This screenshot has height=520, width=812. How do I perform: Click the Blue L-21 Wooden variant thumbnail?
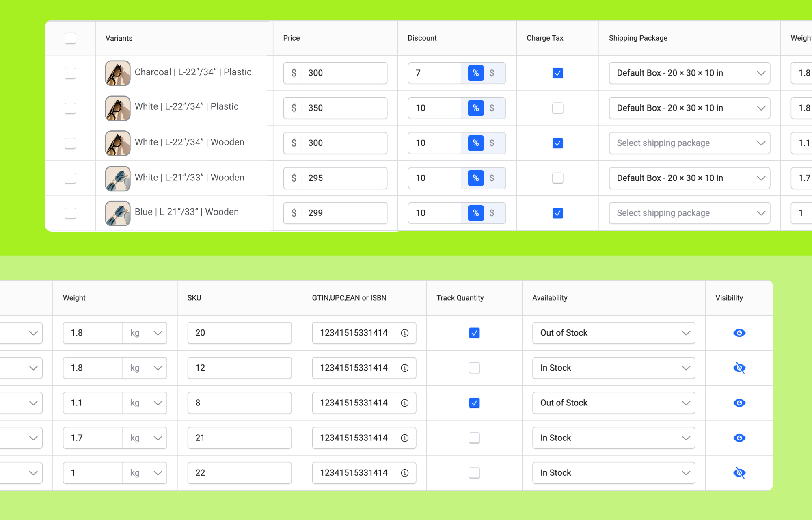[x=118, y=213]
